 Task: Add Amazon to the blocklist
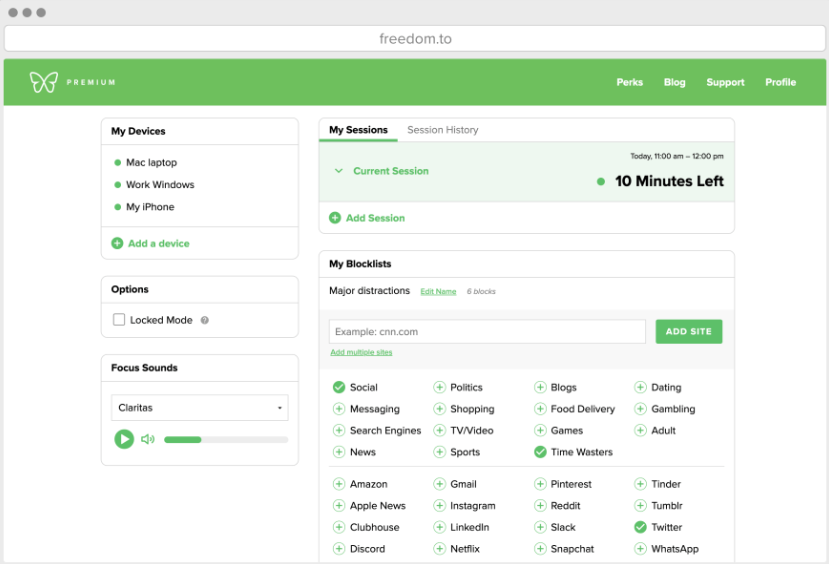339,484
